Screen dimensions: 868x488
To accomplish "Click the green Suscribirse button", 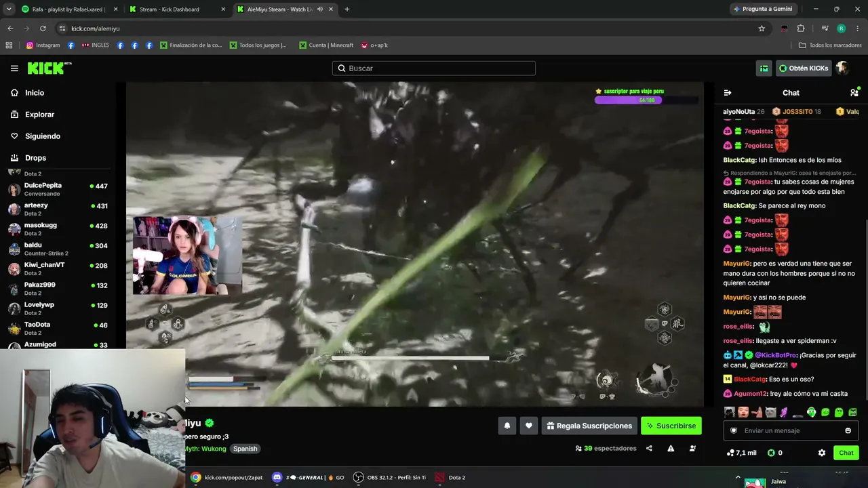I will pos(671,426).
